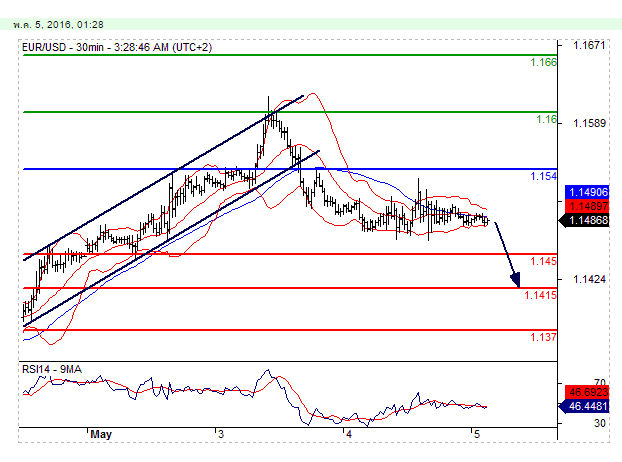The width and height of the screenshot is (622, 462).
Task: Select the red 1.137 support level label
Action: pos(543,337)
